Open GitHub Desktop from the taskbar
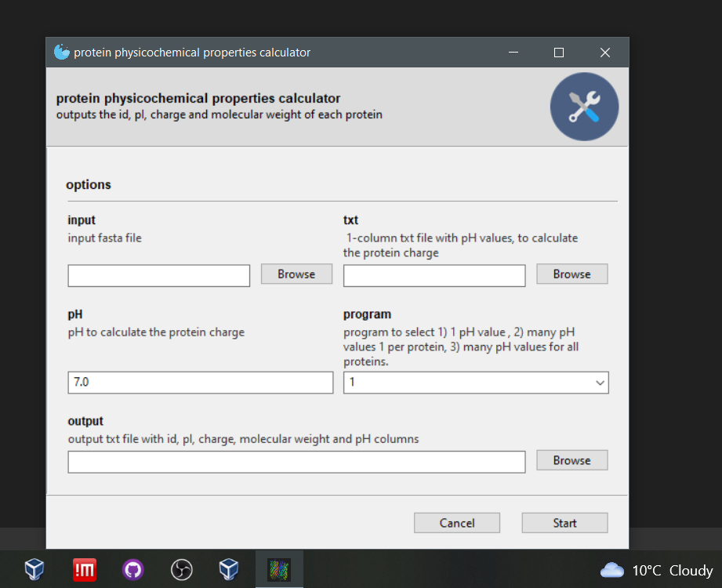 pos(133,570)
